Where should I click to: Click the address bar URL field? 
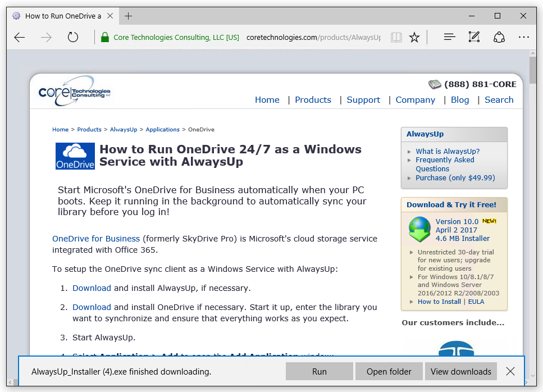313,37
